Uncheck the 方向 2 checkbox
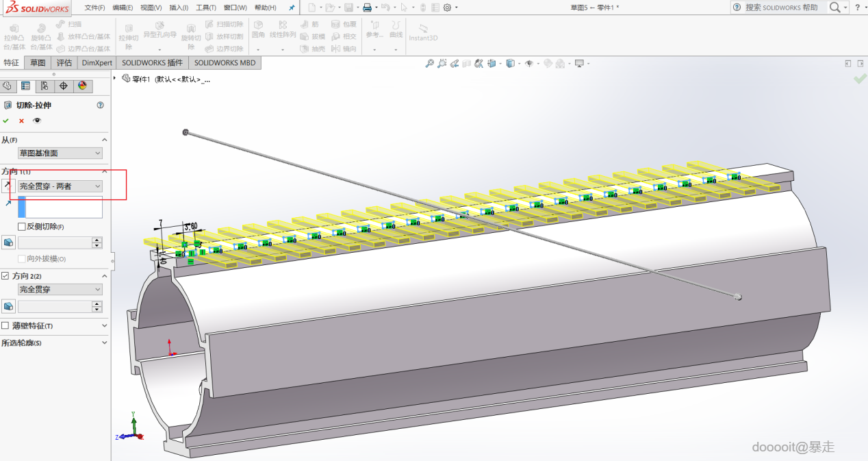 click(5, 276)
